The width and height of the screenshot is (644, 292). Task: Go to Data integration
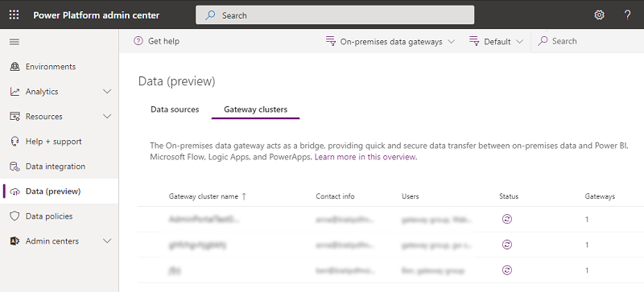[59, 167]
